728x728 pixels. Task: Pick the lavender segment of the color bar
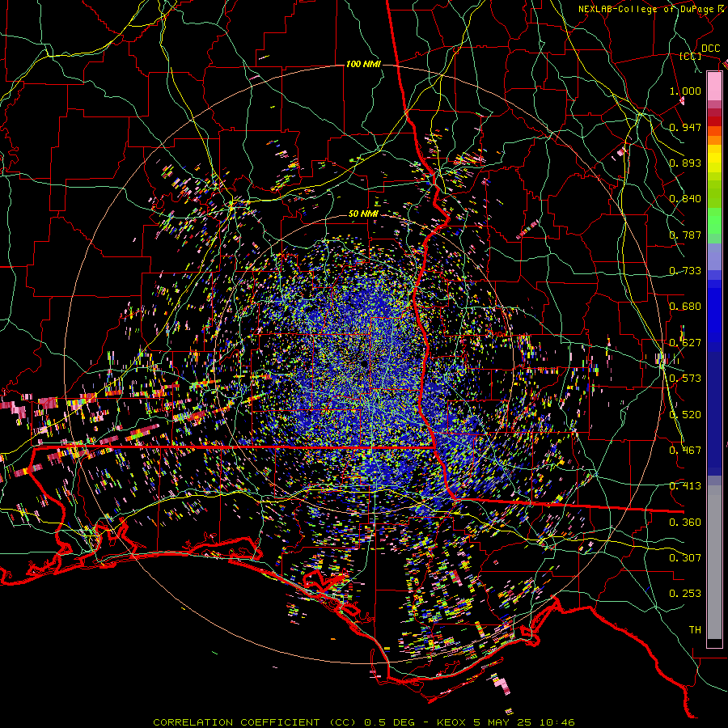pos(714,257)
